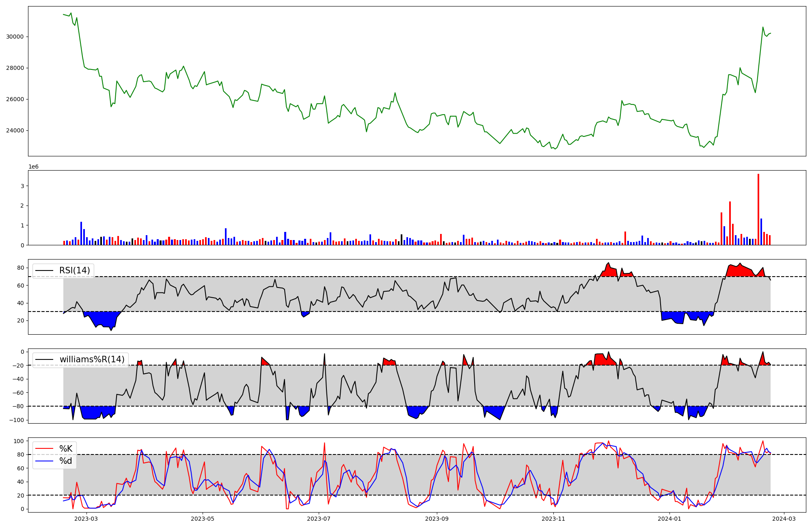
Task: Click the 24000 price axis tick label
Action: coord(15,130)
